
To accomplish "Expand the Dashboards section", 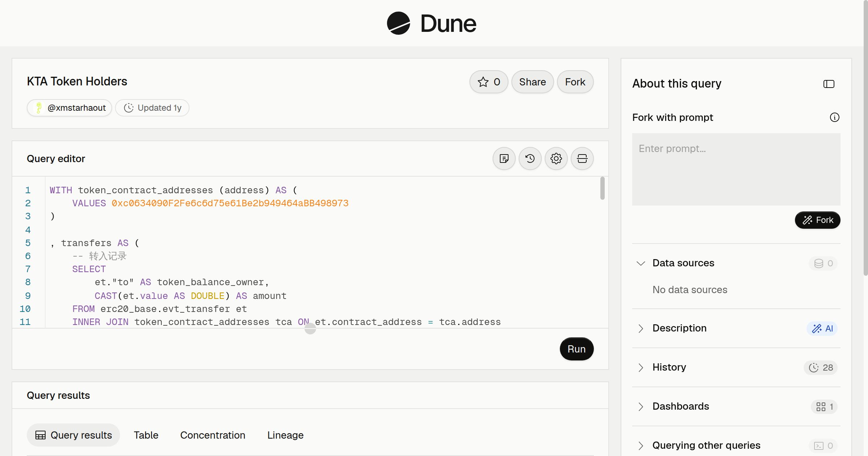I will pyautogui.click(x=641, y=406).
